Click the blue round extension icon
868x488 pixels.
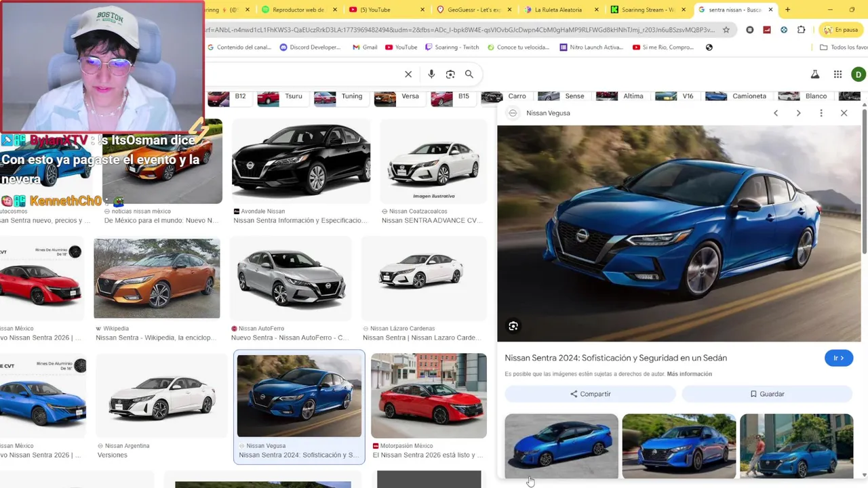point(784,30)
